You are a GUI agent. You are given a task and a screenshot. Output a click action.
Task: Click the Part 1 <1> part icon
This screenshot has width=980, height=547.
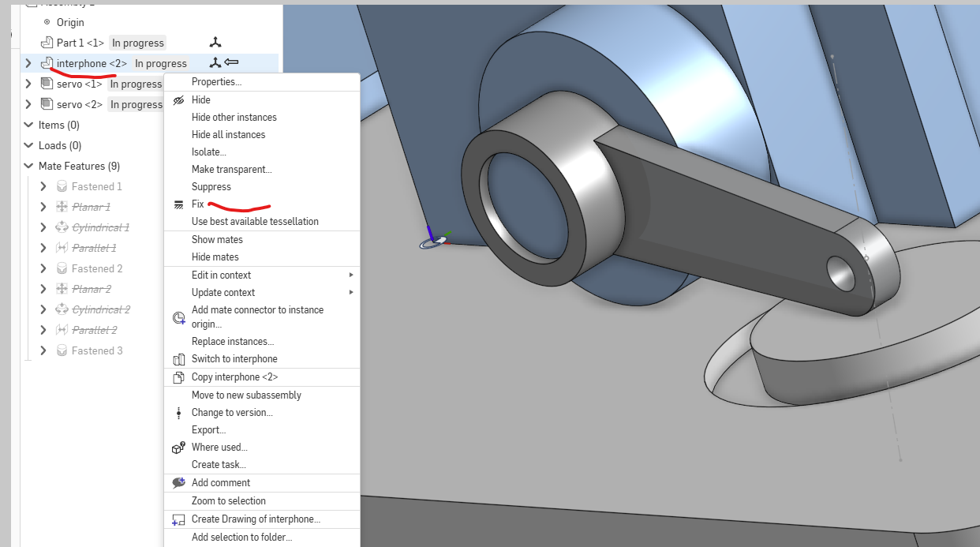[x=47, y=43]
